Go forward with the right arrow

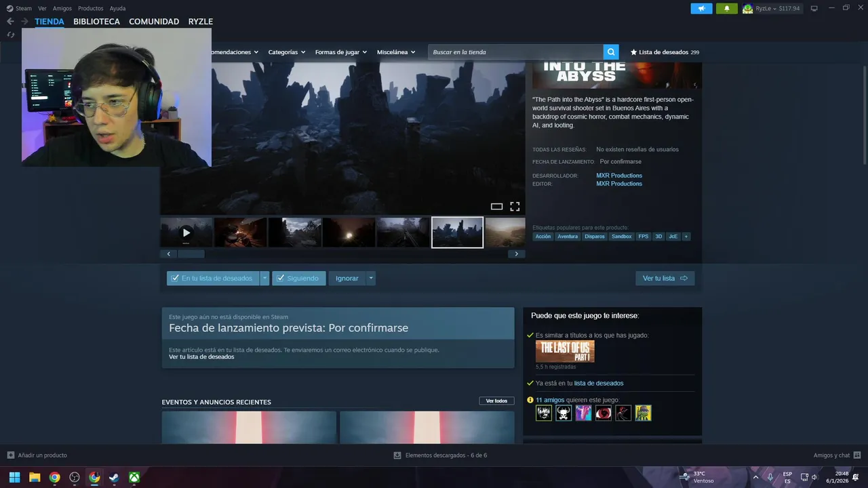click(x=24, y=22)
